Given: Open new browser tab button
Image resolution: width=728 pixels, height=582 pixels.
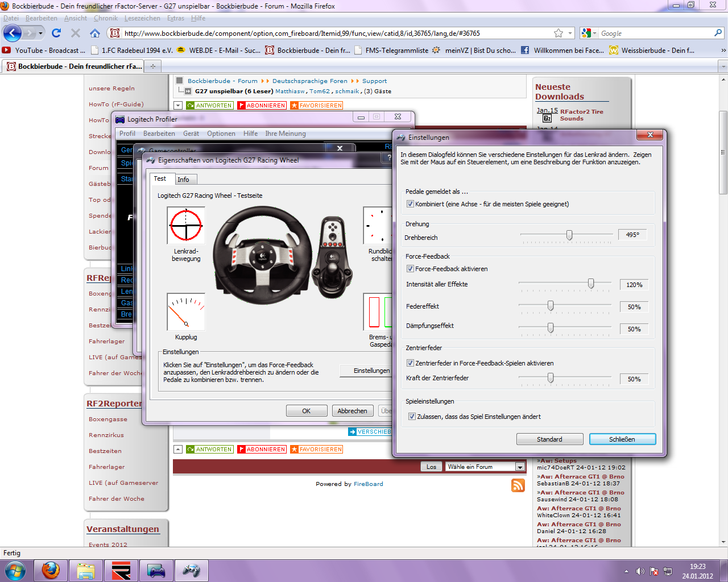Looking at the screenshot, I should pyautogui.click(x=152, y=66).
